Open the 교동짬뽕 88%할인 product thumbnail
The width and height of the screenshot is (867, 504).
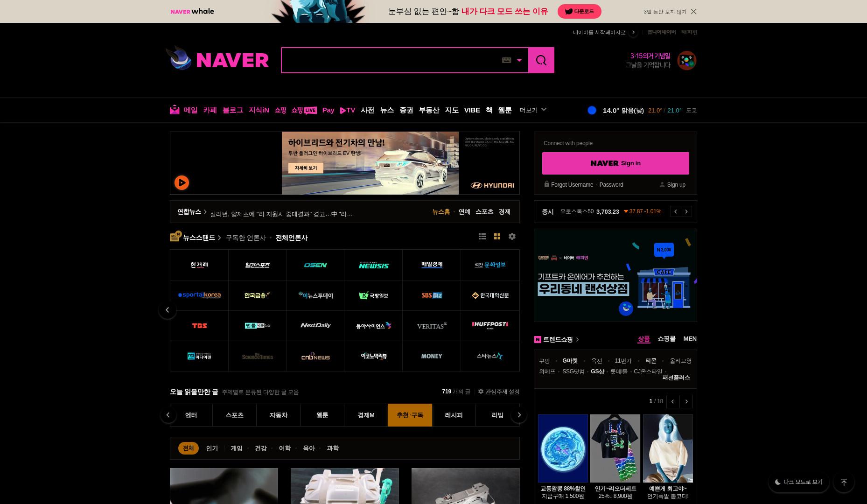click(563, 448)
